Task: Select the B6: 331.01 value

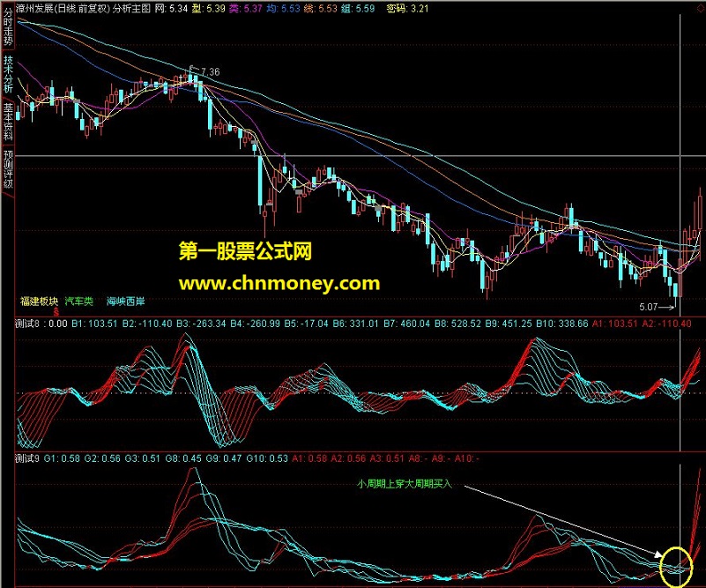Action: tap(356, 324)
